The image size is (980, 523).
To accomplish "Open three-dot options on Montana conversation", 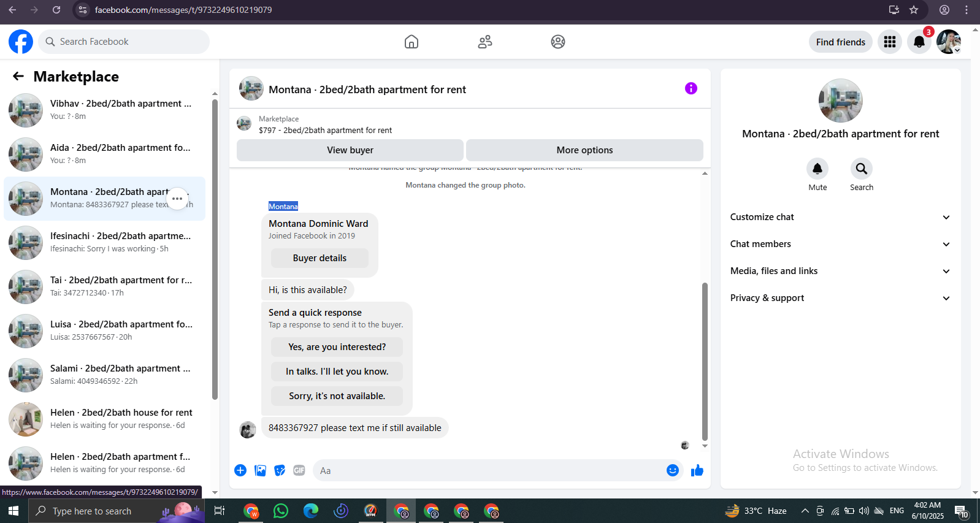I will [177, 199].
